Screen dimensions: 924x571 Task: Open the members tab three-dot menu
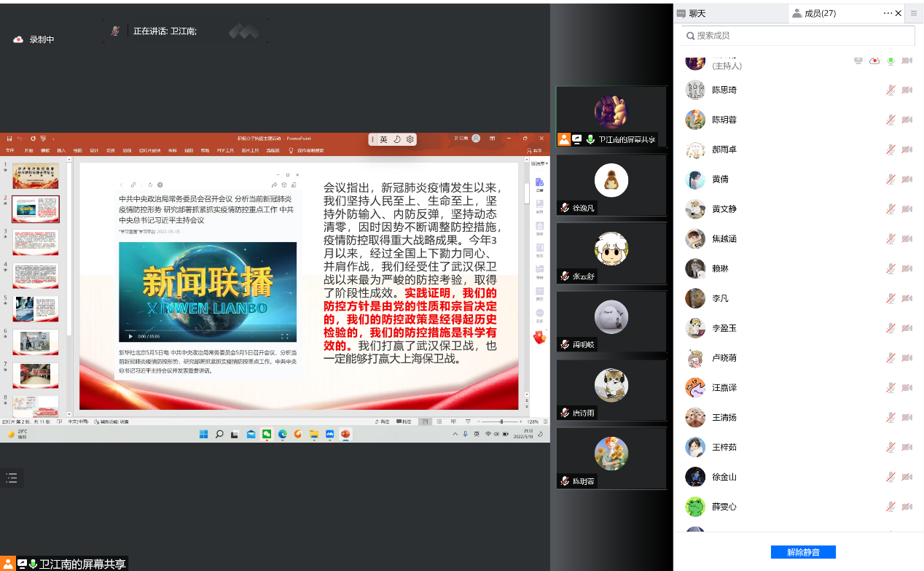point(888,13)
